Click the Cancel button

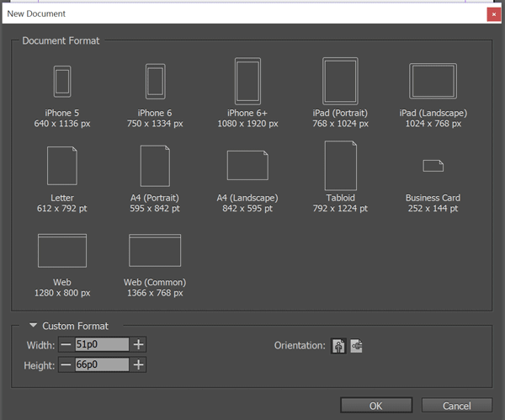(x=457, y=406)
